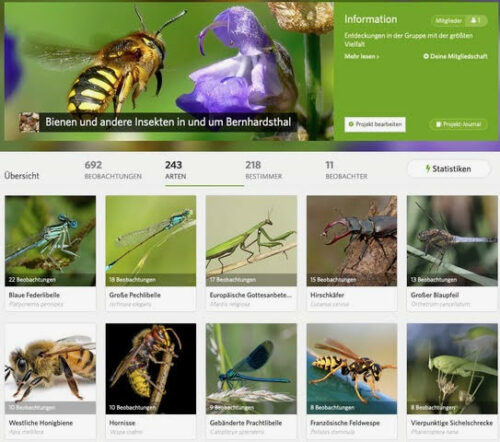Open the 218 Bestimmer tab

coord(264,170)
